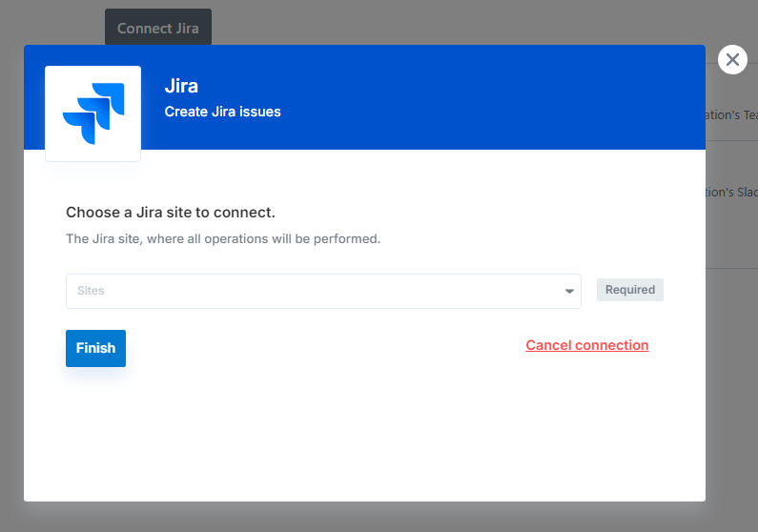
Task: Click the Required label
Action: 630,290
